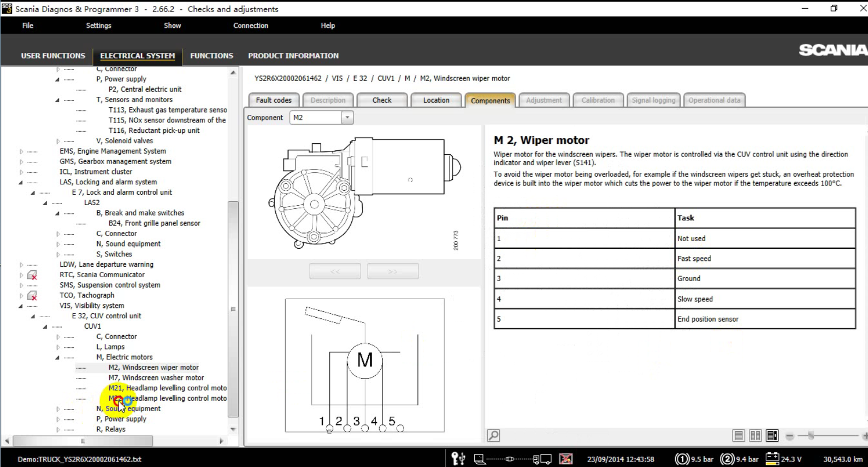This screenshot has height=467, width=868.
Task: Open the File menu
Action: [x=28, y=26]
